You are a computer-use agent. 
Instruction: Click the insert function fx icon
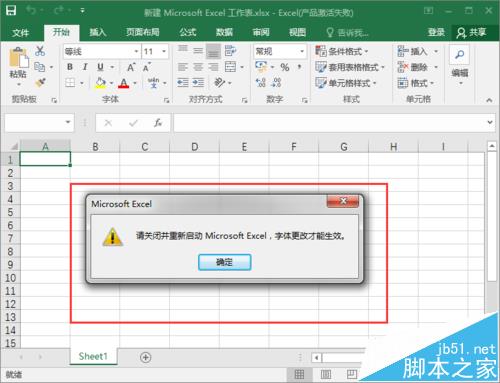pos(158,123)
